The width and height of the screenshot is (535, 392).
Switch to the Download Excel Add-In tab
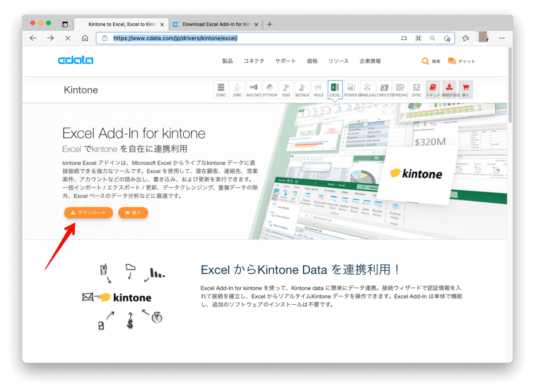(215, 24)
